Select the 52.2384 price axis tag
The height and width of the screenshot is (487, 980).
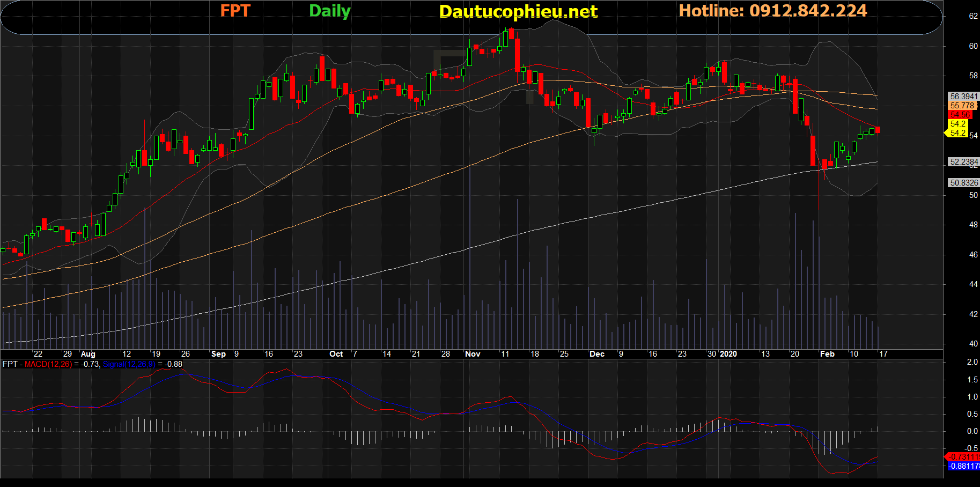click(x=963, y=162)
